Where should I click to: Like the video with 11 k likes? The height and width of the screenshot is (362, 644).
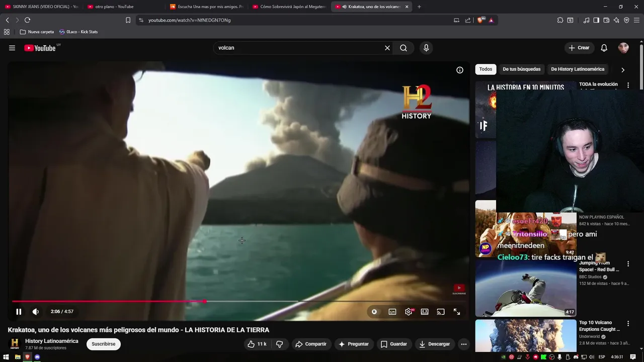257,344
